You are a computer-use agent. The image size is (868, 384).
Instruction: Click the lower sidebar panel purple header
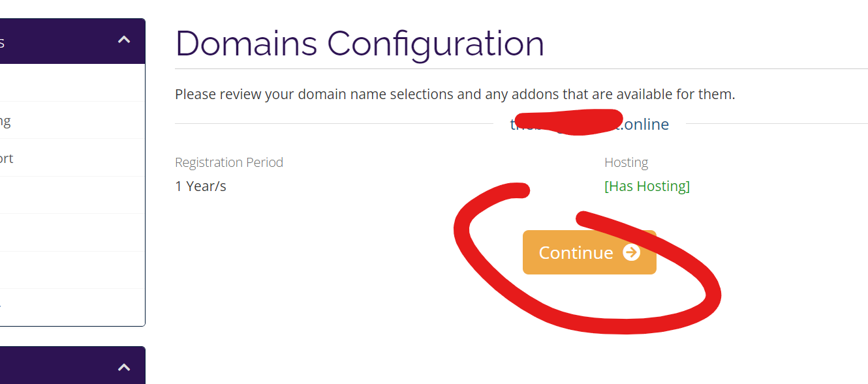[59, 366]
